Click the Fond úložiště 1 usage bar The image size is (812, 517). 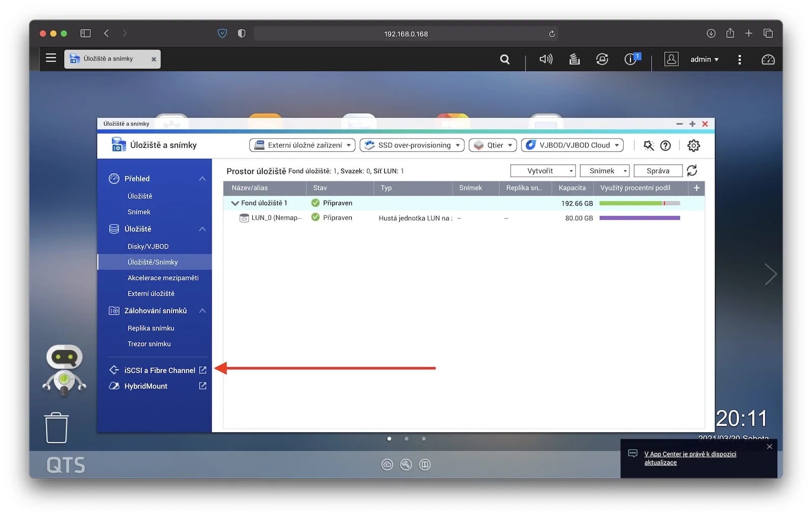point(639,203)
